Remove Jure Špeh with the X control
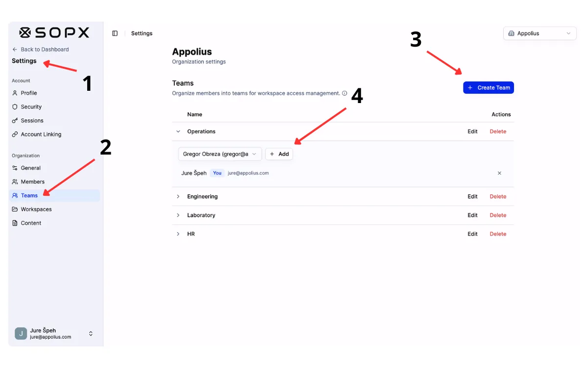The width and height of the screenshot is (588, 368). tap(499, 173)
